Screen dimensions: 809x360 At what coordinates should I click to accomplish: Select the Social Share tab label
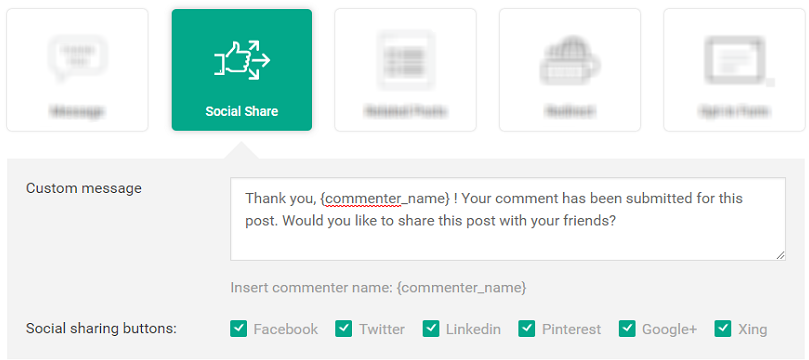(242, 111)
